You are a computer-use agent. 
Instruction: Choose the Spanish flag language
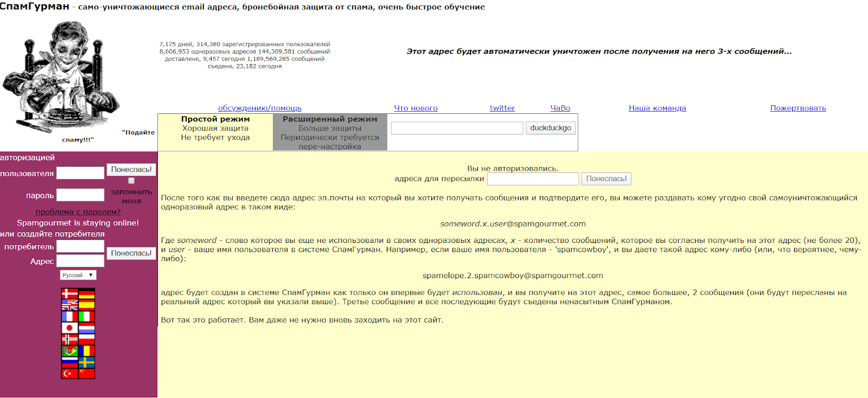click(x=87, y=305)
